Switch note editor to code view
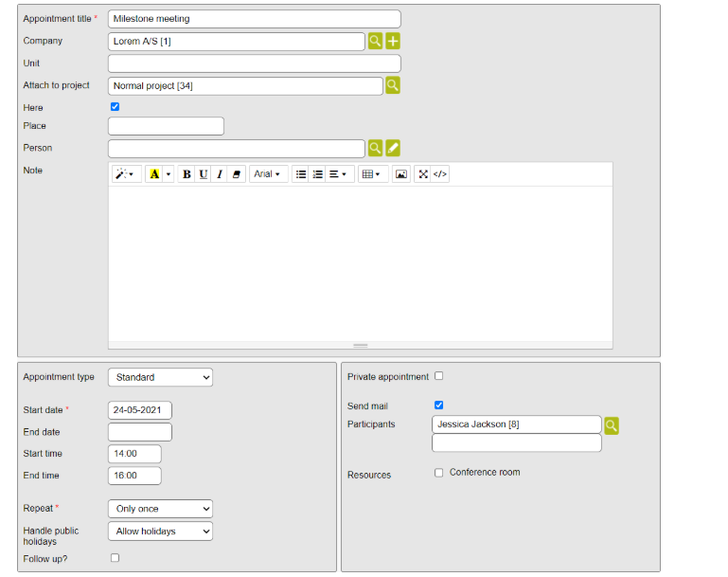Screen dimensions: 728x577 click(440, 174)
